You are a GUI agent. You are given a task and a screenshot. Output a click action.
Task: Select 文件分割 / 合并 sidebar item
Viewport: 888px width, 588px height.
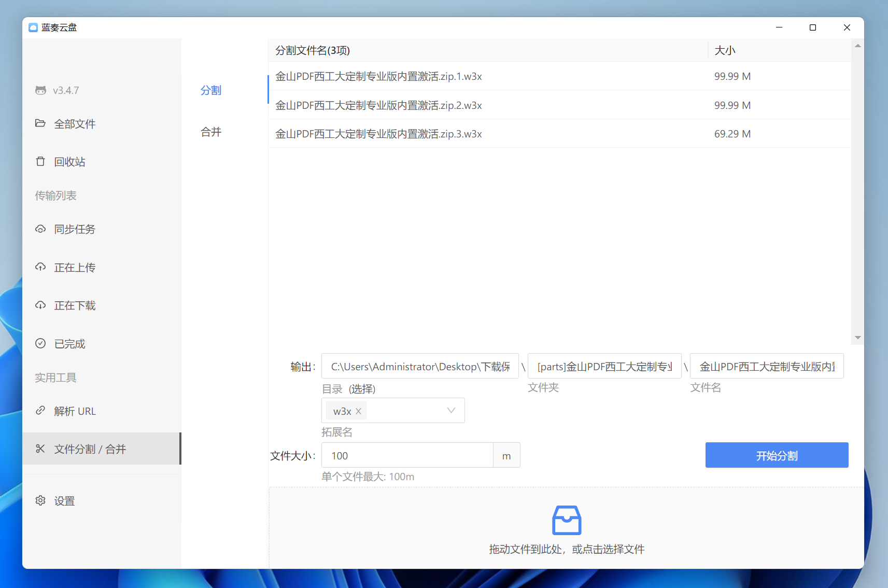coord(102,449)
